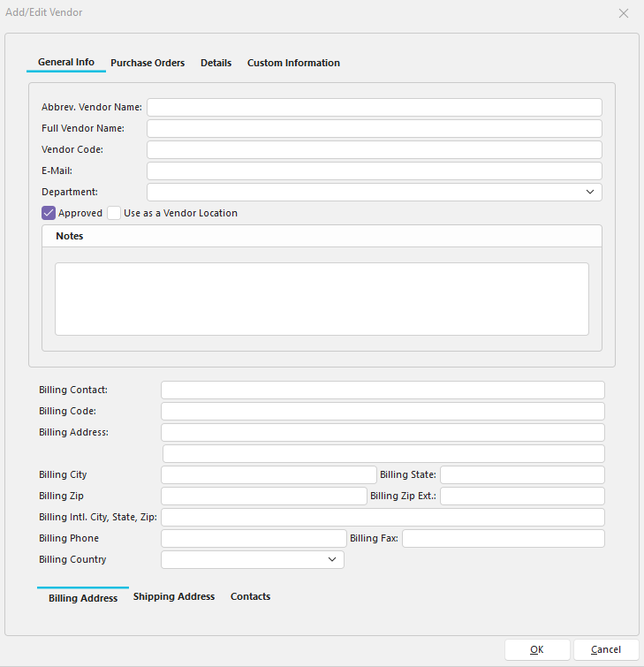Open the Details tab

pyautogui.click(x=216, y=63)
